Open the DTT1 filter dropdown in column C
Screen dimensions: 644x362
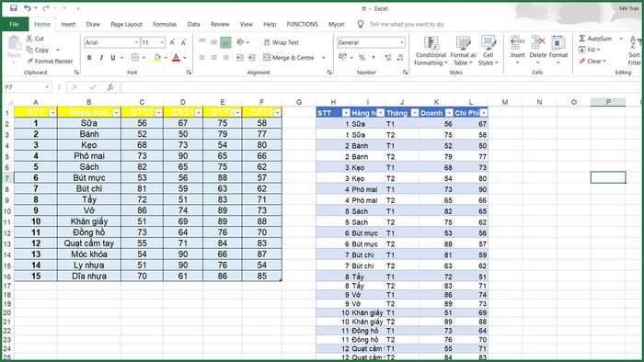[x=158, y=112]
